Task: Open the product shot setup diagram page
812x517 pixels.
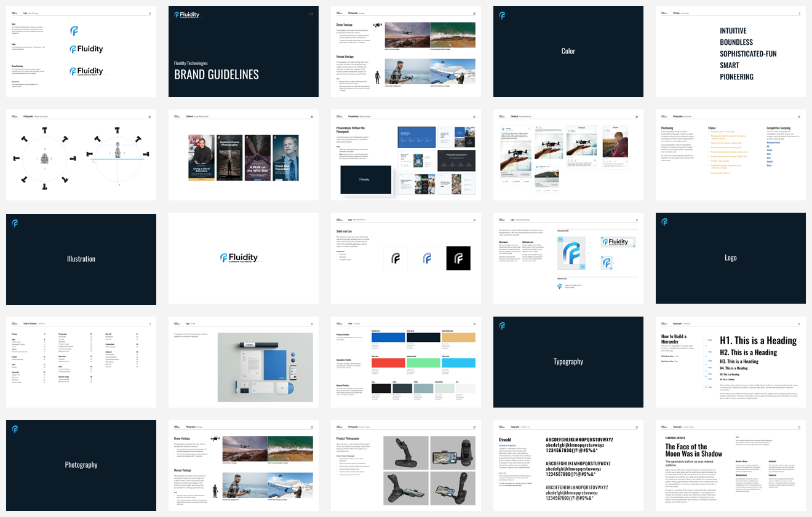Action: (81, 155)
